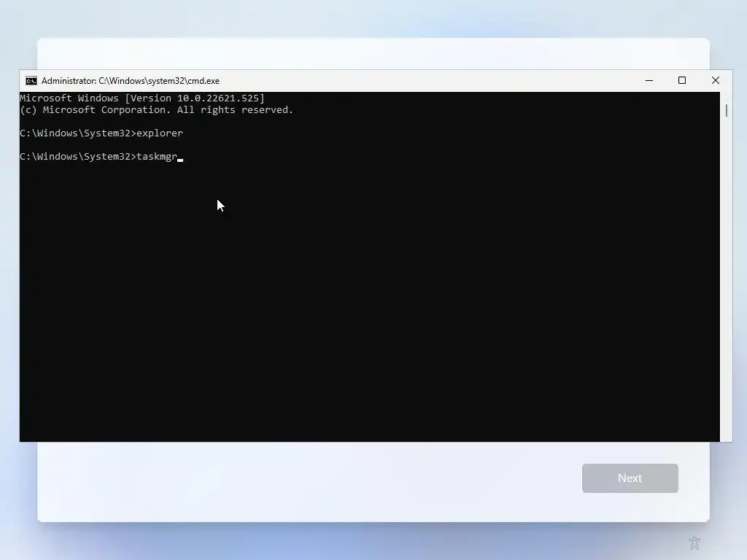The height and width of the screenshot is (560, 747).
Task: Click the 'taskmgr' command line text
Action: (x=157, y=157)
